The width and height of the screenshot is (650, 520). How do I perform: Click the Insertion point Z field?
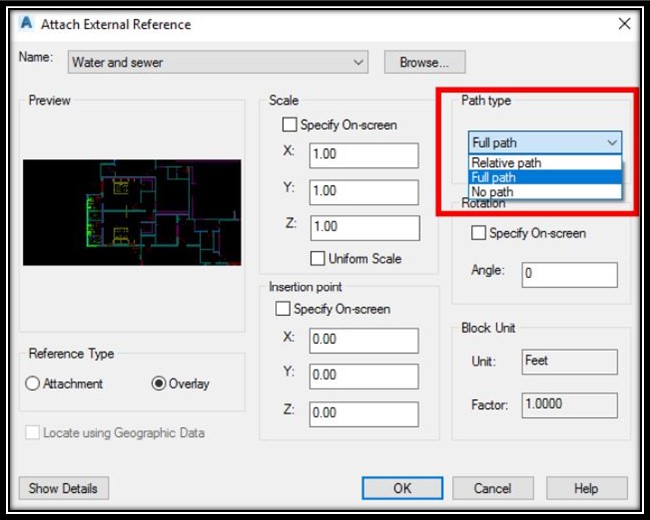coord(364,413)
